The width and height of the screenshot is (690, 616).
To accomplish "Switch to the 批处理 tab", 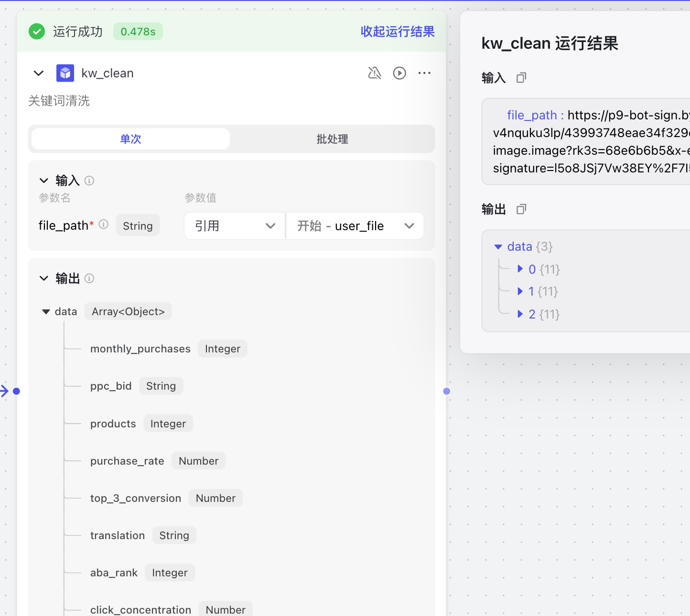I will [x=332, y=139].
